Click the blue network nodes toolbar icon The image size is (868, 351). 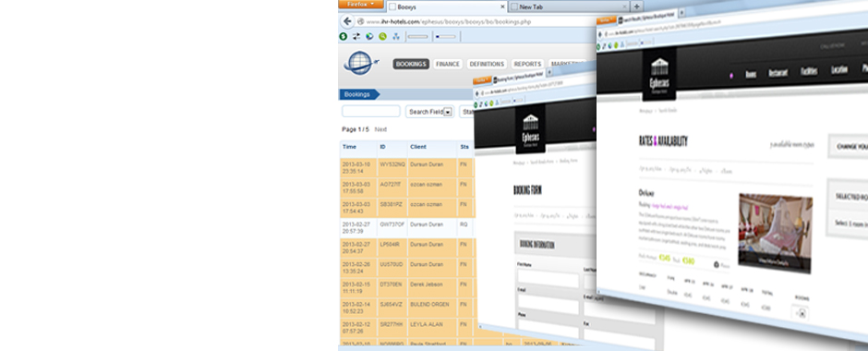pyautogui.click(x=396, y=37)
